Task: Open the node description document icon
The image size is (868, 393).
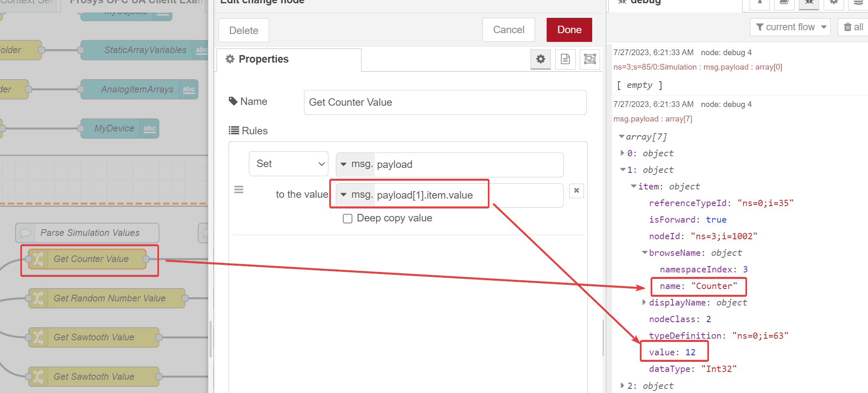Action: [565, 59]
